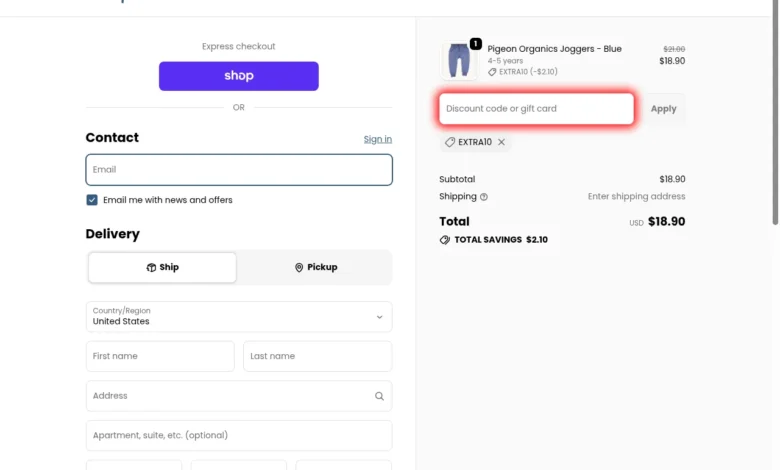
Task: Click the 4-5 years size text
Action: [x=505, y=61]
